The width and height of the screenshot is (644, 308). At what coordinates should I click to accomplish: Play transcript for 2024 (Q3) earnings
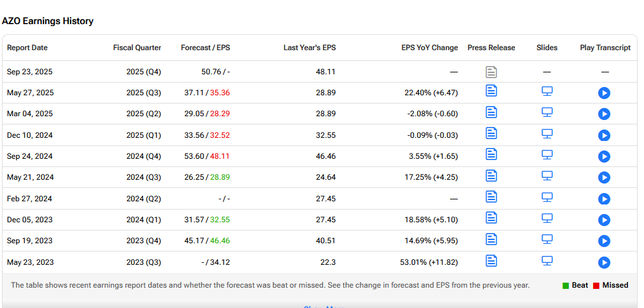click(604, 178)
